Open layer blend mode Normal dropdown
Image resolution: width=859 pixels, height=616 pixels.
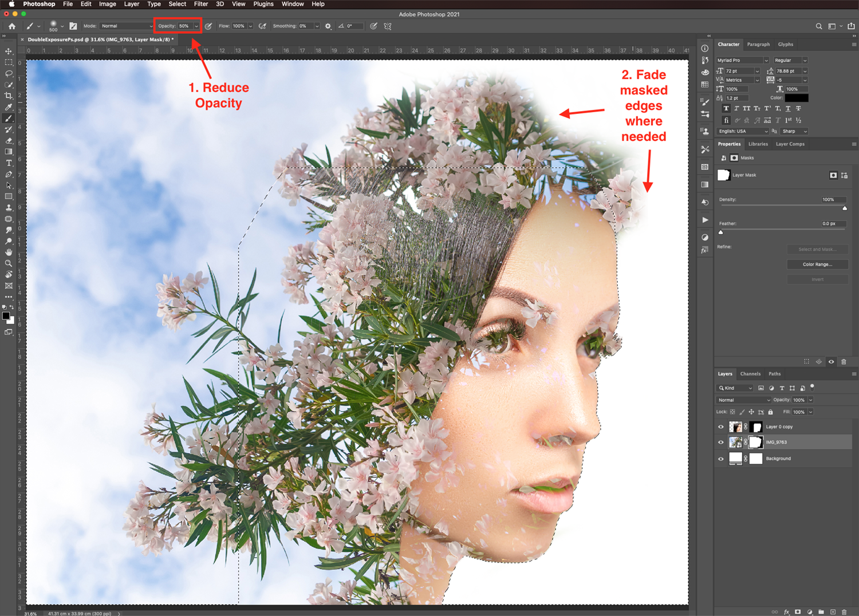point(744,400)
